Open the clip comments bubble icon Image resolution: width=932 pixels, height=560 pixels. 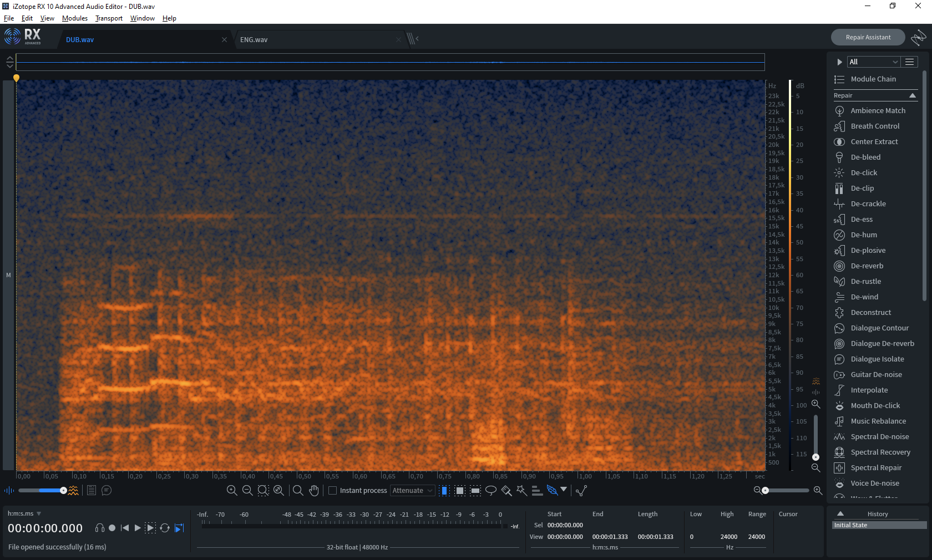107,490
